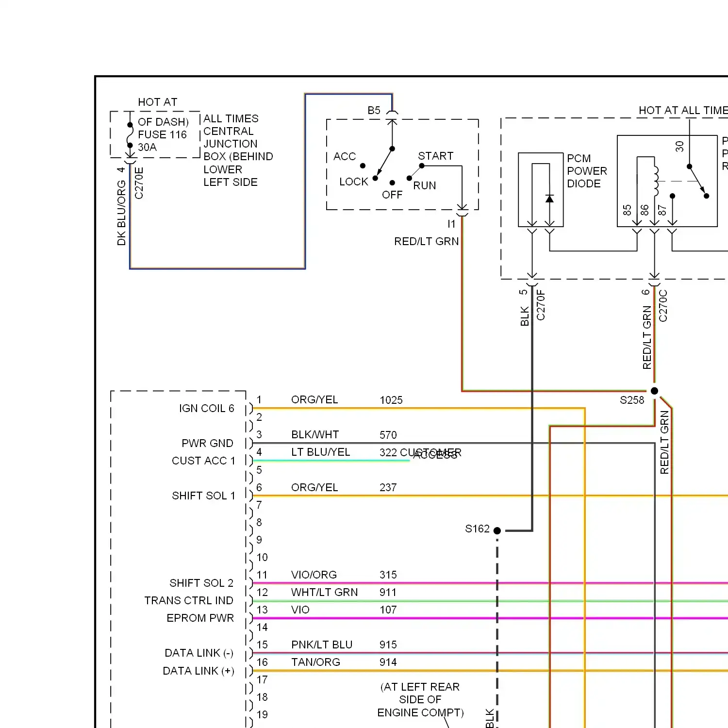Screen dimensions: 728x728
Task: Click the "CUST ACC 1" pin label
Action: click(203, 461)
